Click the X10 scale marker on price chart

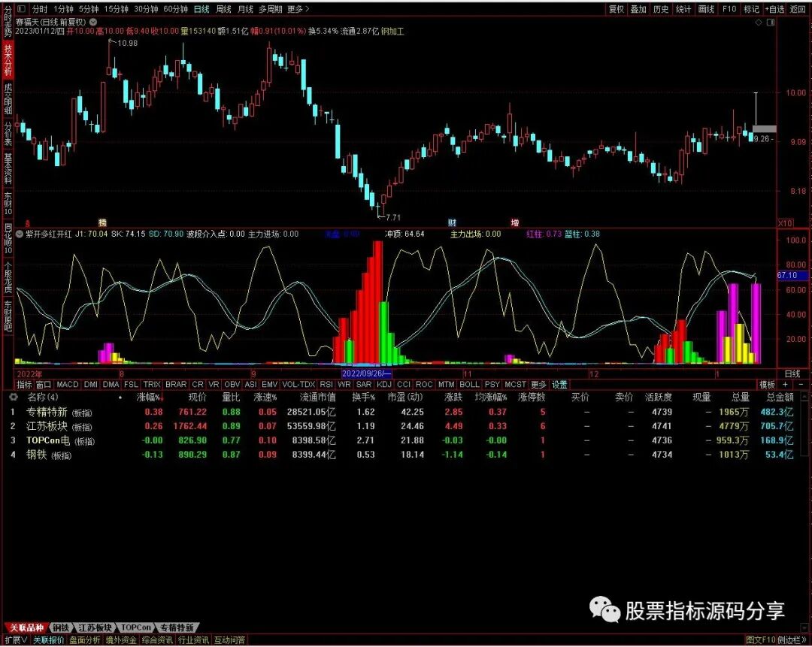[x=785, y=223]
